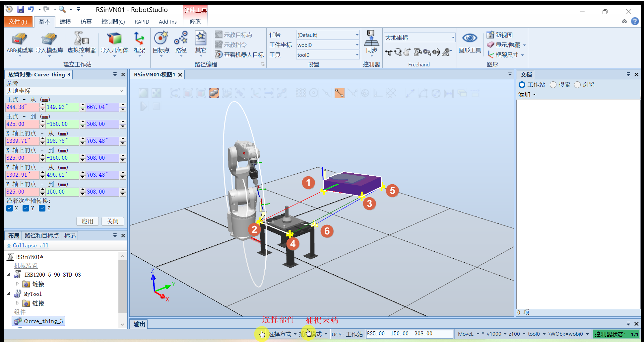Open the 任务 (Default) dropdown
Viewport: 644px width, 342px height.
click(328, 35)
